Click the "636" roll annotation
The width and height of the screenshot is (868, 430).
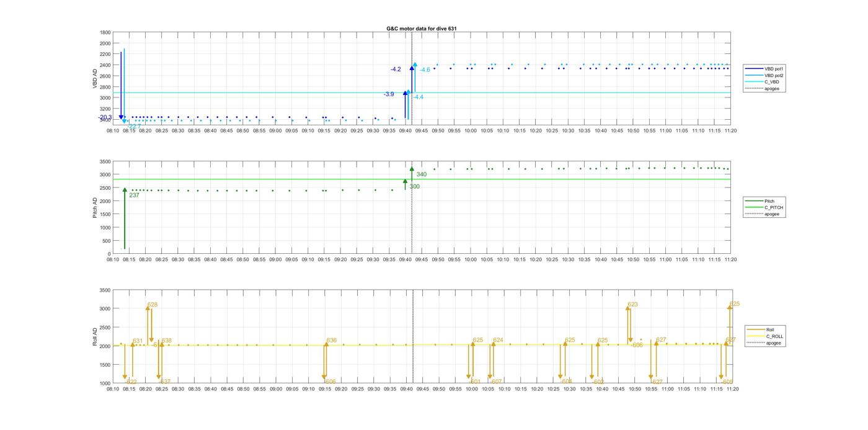332,340
